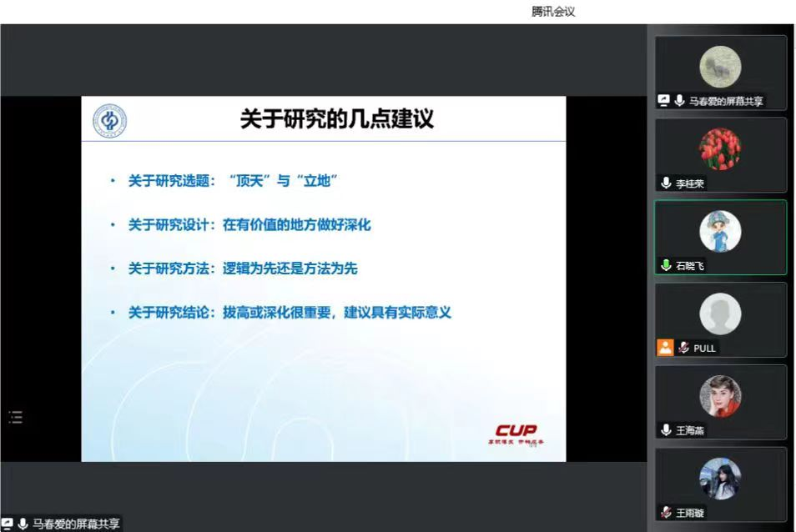Viewport: 796px width, 532px height.
Task: Click the screen share icon at bottom-left
Action: (x=8, y=524)
